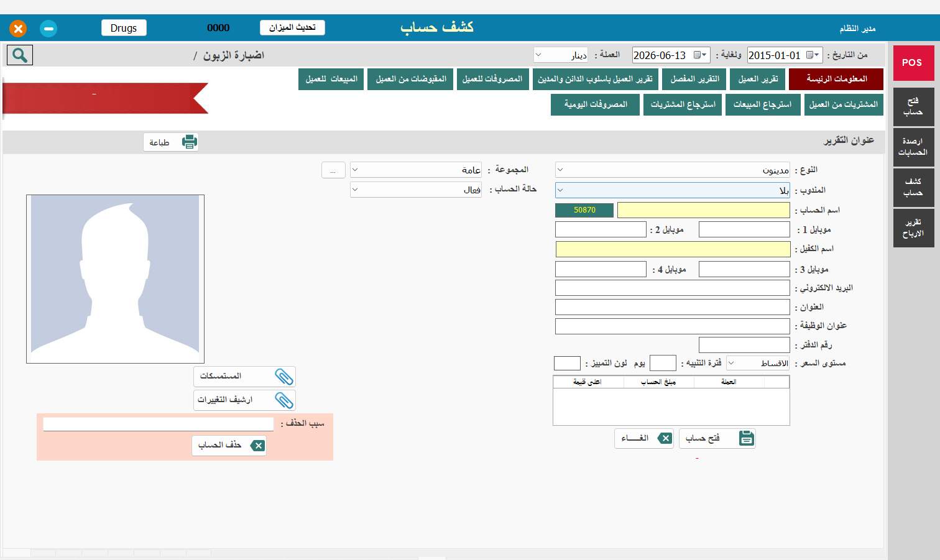The height and width of the screenshot is (560, 940).
Task: Click the موبايل 2 input field
Action: click(601, 229)
